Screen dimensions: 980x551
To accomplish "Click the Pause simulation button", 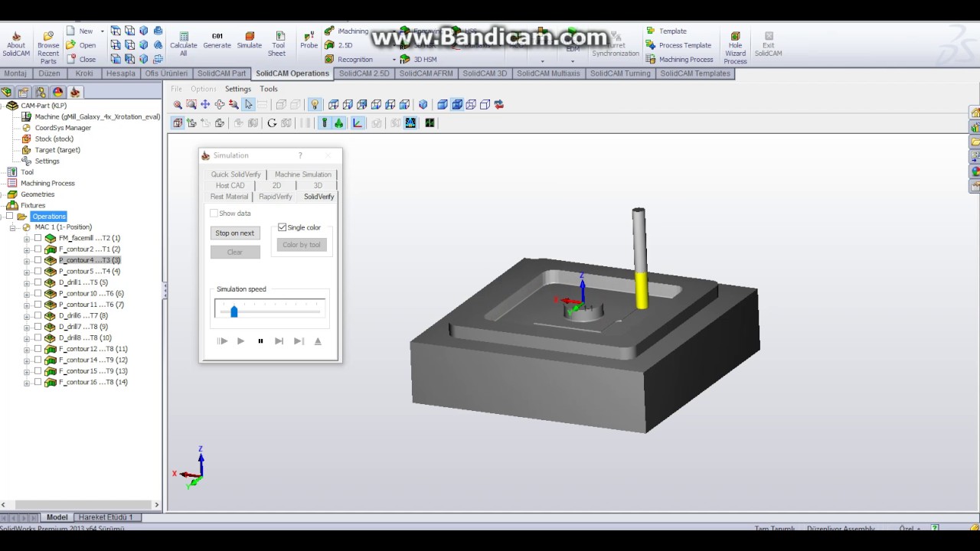I will click(260, 341).
